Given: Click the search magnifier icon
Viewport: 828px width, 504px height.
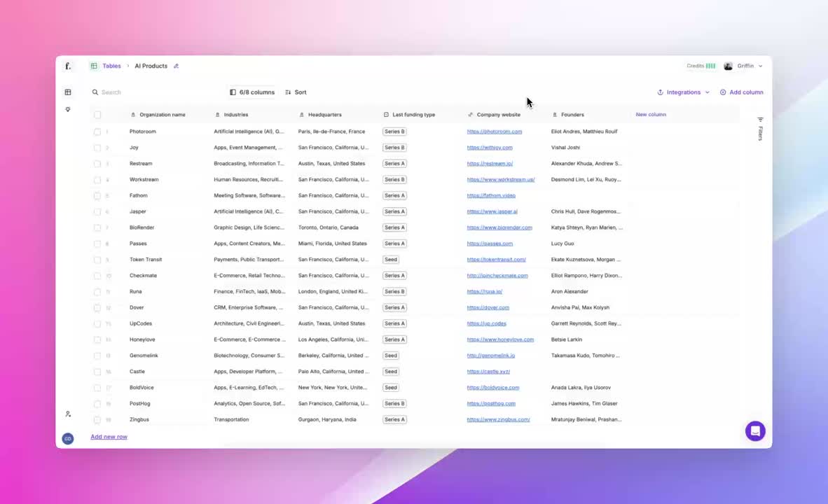Looking at the screenshot, I should pos(95,92).
